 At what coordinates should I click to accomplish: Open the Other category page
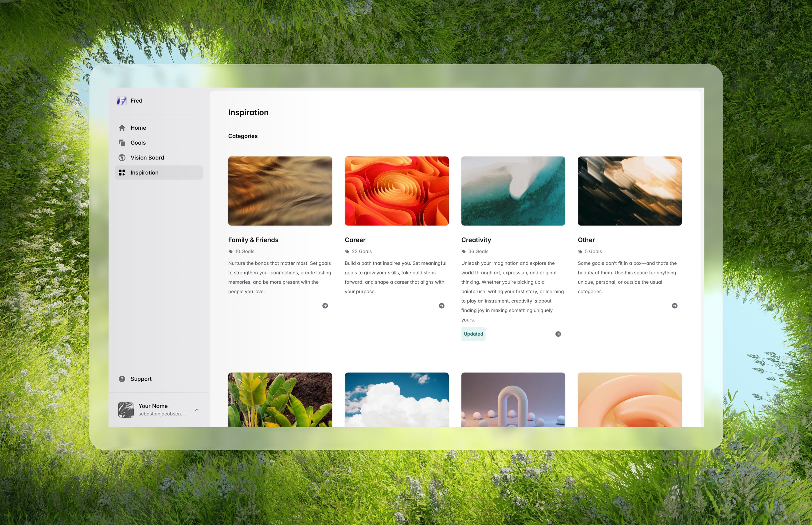point(586,240)
